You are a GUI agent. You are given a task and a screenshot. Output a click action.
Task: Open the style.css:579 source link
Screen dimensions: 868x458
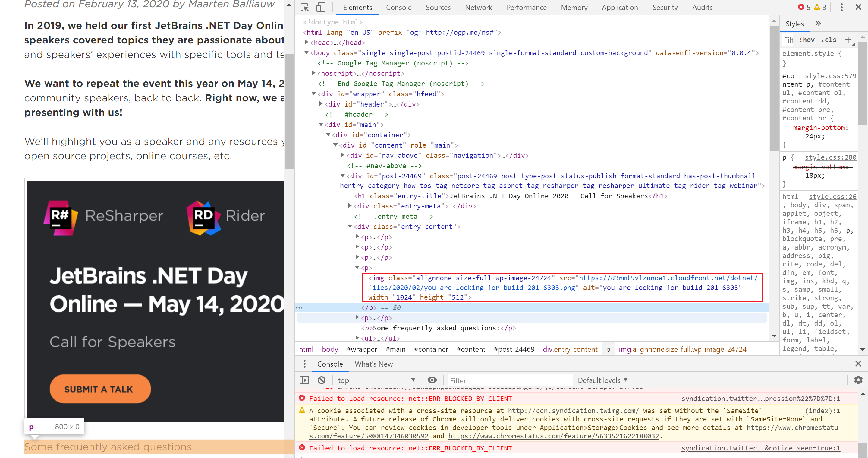[830, 76]
